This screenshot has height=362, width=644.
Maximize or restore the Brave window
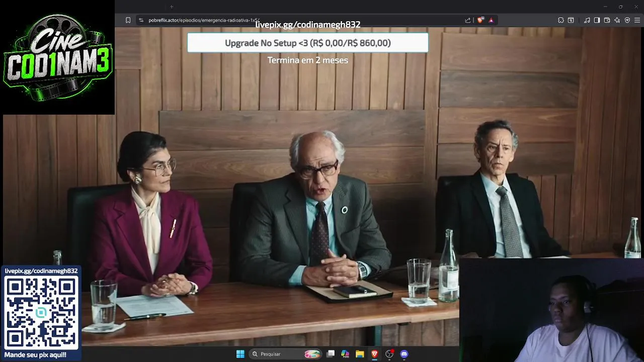pos(621,7)
